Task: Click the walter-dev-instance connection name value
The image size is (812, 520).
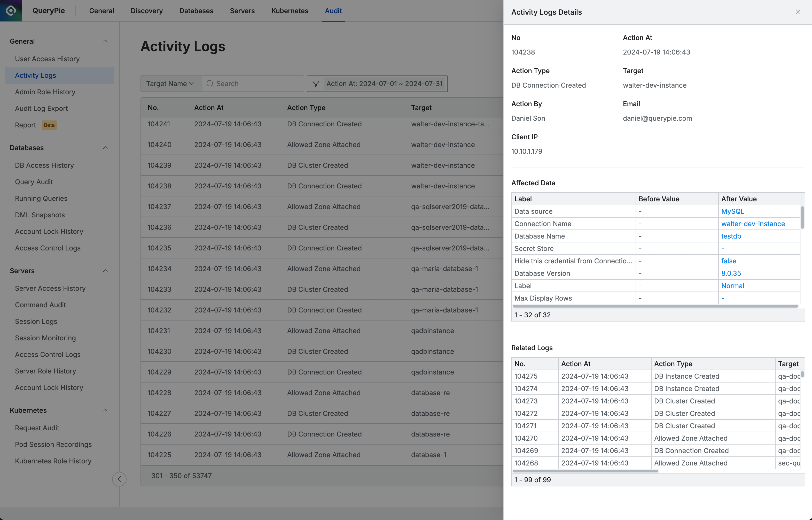Action: [x=753, y=223]
